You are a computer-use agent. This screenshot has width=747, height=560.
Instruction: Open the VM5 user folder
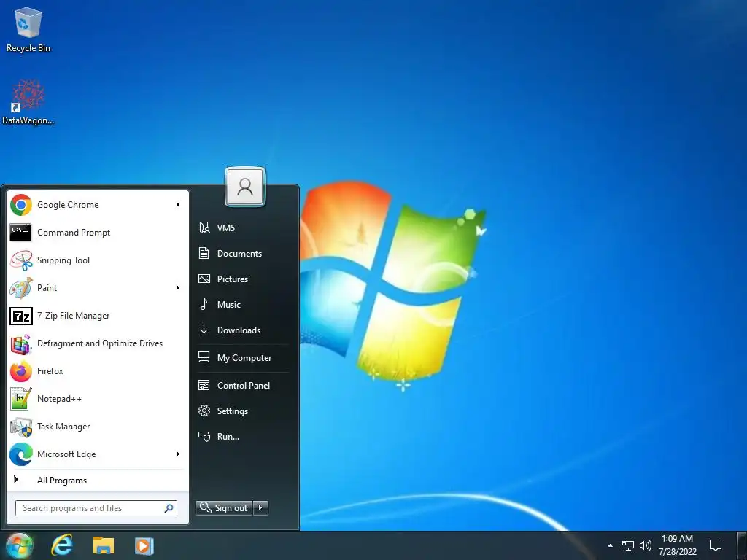tap(244, 227)
